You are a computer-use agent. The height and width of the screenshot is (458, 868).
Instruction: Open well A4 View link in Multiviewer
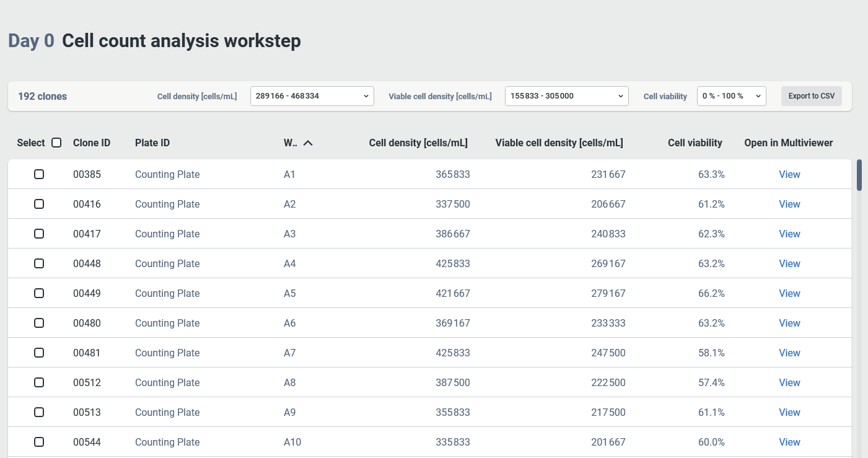tap(789, 263)
